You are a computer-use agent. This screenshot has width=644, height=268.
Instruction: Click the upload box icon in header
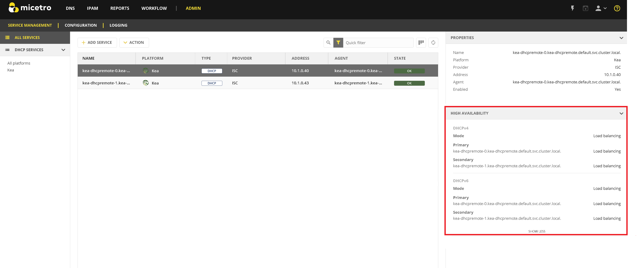585,8
